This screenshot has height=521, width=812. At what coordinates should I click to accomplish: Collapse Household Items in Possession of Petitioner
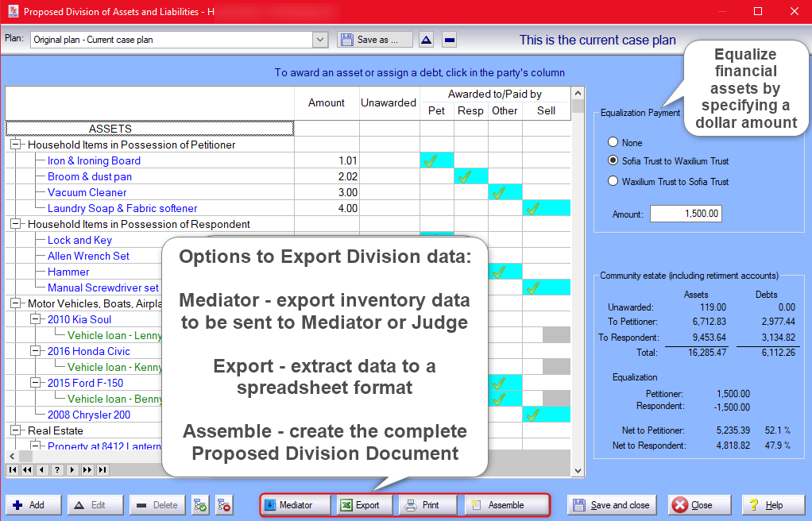click(x=15, y=145)
